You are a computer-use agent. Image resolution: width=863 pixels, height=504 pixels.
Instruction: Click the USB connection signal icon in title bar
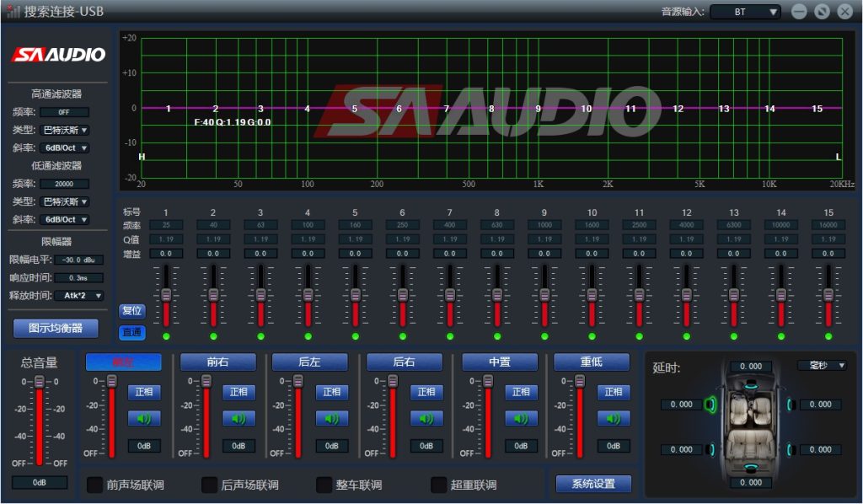[x=13, y=11]
